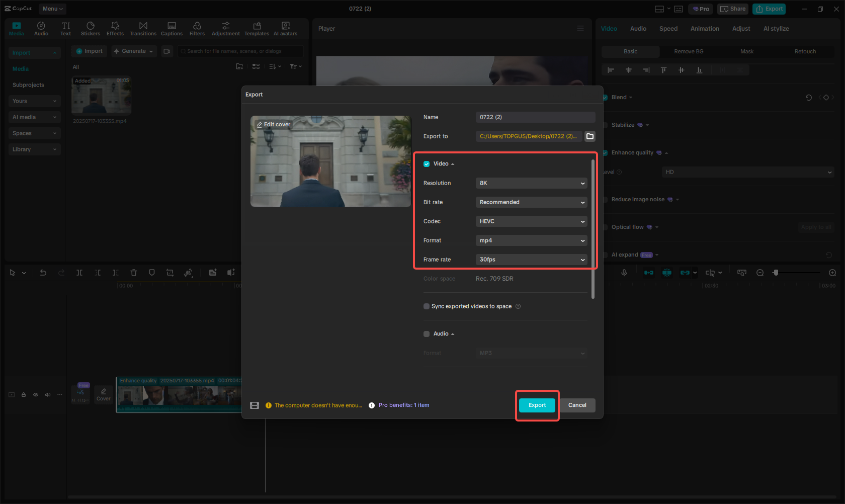Image resolution: width=845 pixels, height=504 pixels.
Task: Open the Codec dropdown showing HEVC
Action: [531, 221]
